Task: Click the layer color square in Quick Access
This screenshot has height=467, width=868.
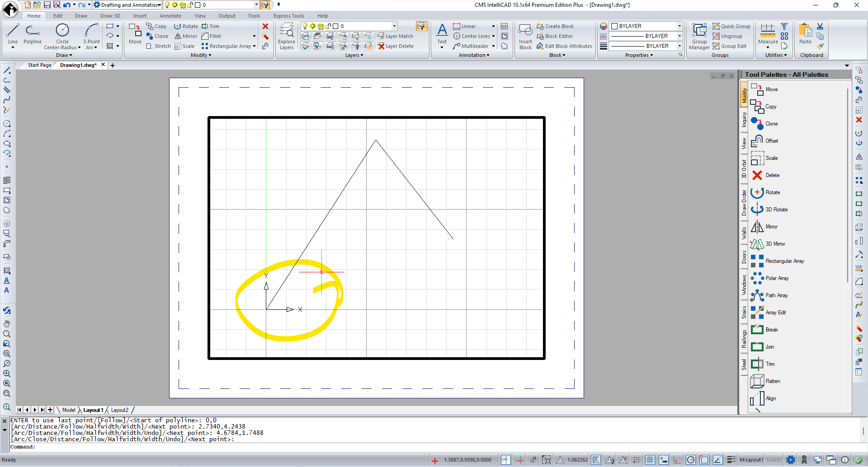Action: pos(197,5)
